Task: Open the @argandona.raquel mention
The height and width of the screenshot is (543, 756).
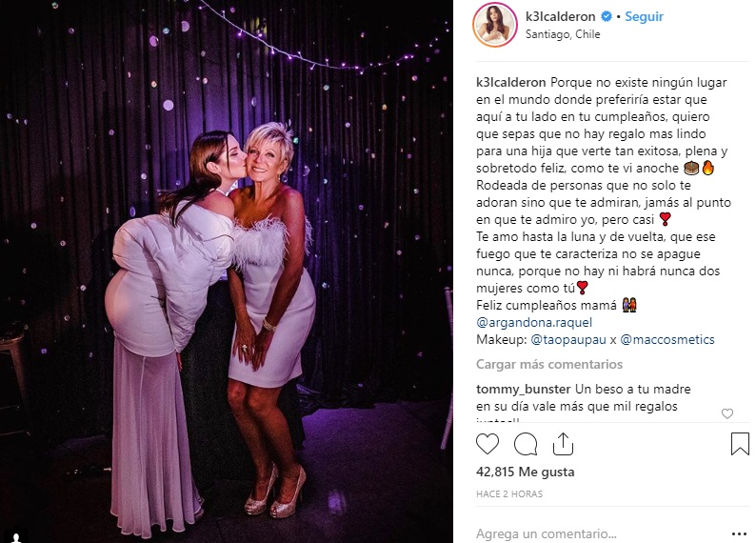Action: [534, 322]
